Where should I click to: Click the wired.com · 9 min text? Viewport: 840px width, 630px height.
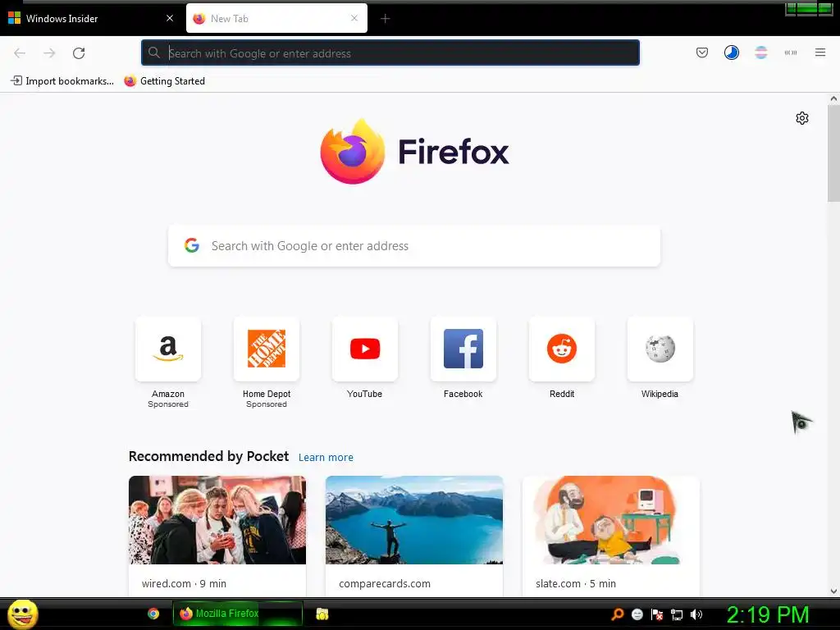[184, 583]
